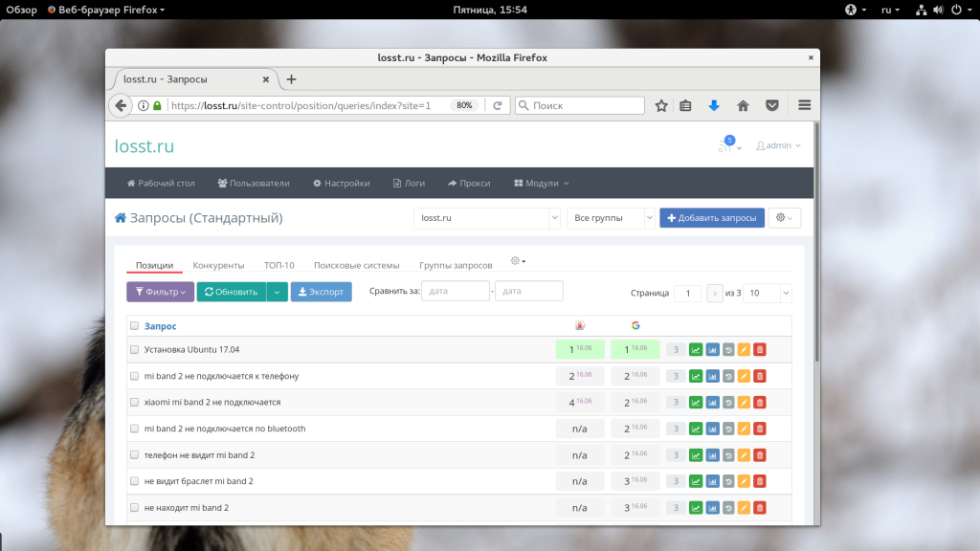The width and height of the screenshot is (980, 551).
Task: Click blue bar chart icon for xiaomi mi band 2 row
Action: [x=712, y=403]
